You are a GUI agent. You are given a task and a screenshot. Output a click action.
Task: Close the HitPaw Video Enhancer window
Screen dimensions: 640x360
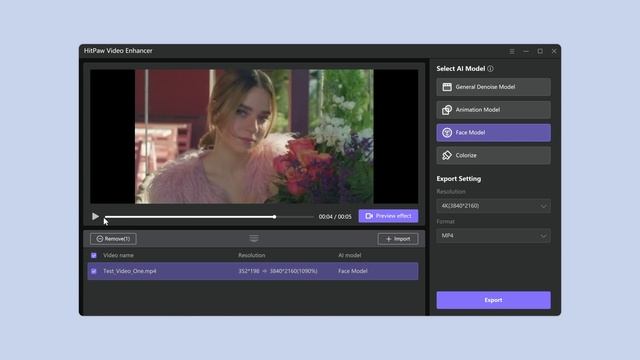click(554, 51)
